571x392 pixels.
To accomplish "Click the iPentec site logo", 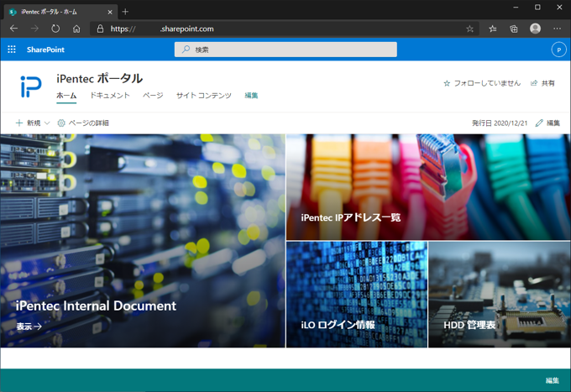I will click(31, 86).
